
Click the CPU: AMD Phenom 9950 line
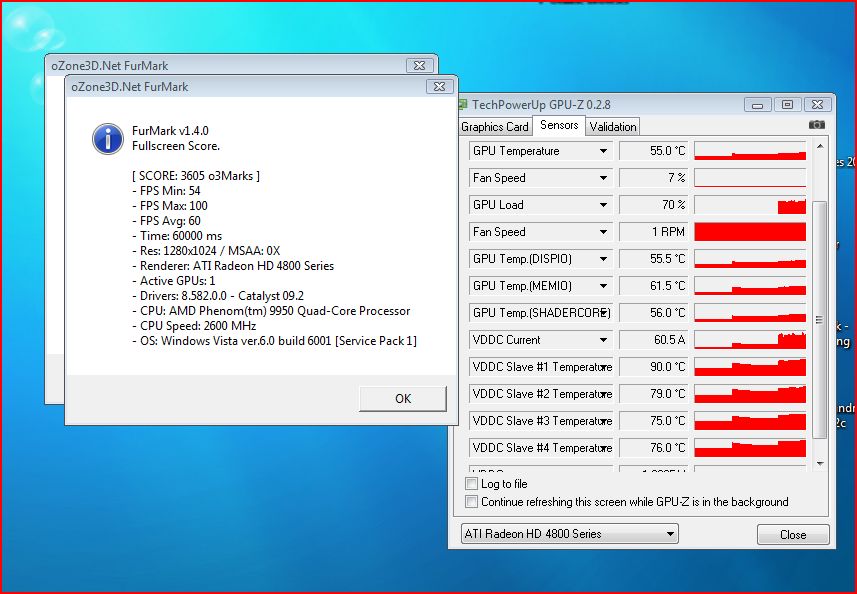pyautogui.click(x=271, y=311)
